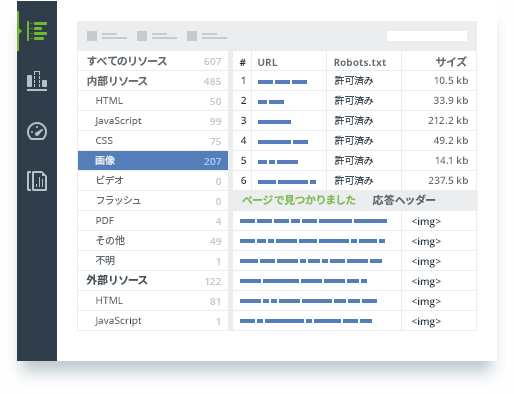Select the 画像 resource type row
The image size is (514, 394).
pos(153,161)
